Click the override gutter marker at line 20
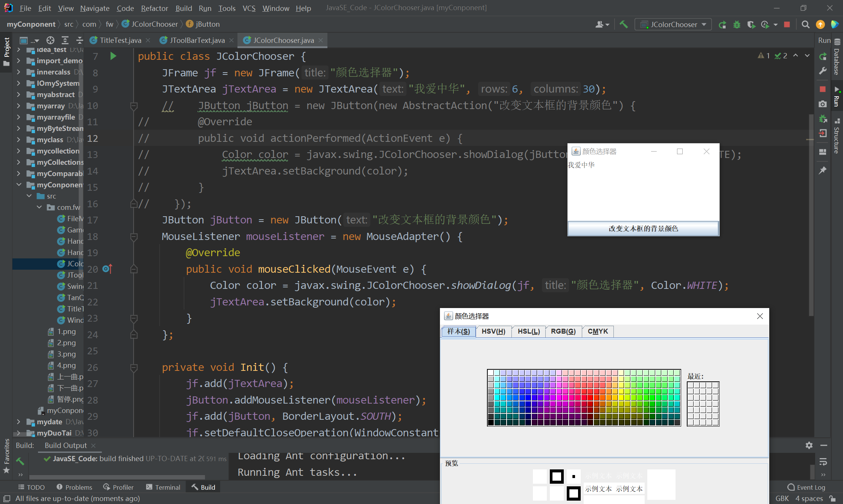843x504 pixels. [107, 269]
